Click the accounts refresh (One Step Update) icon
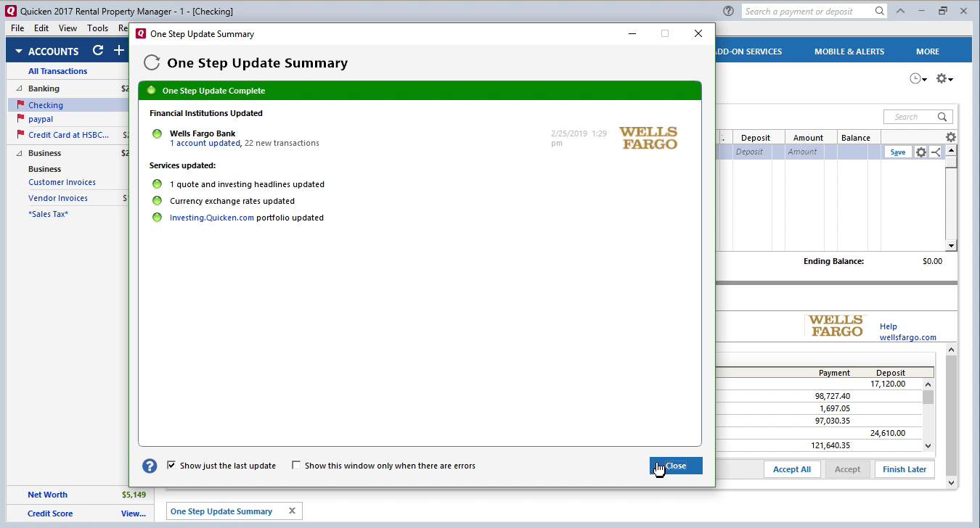 point(98,51)
